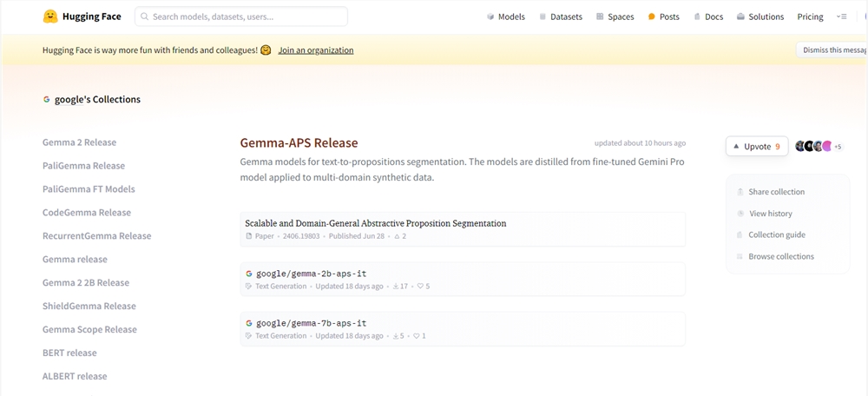
Task: Follow the Join an organization link
Action: [315, 50]
